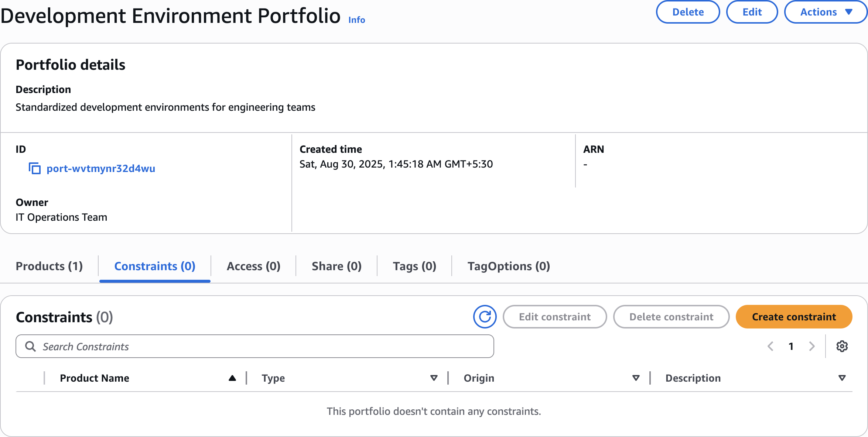868x437 pixels.
Task: Select the Share (0) tab
Action: (x=336, y=266)
